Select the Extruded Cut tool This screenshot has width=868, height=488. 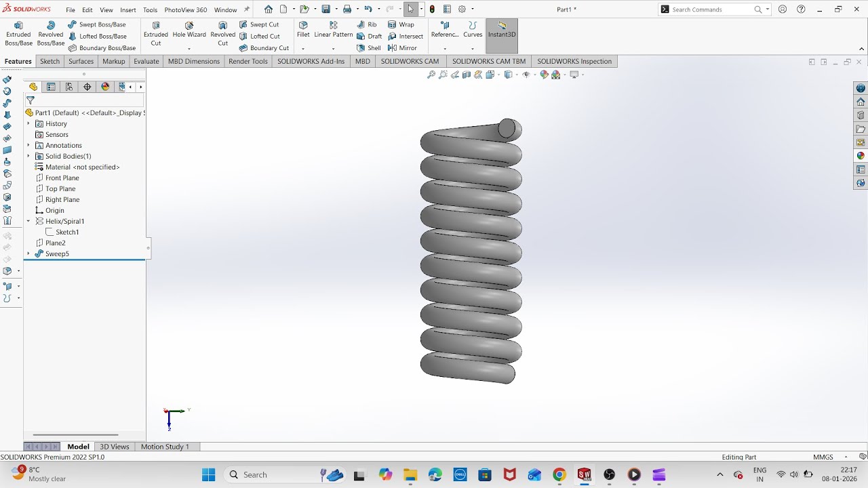tap(156, 34)
